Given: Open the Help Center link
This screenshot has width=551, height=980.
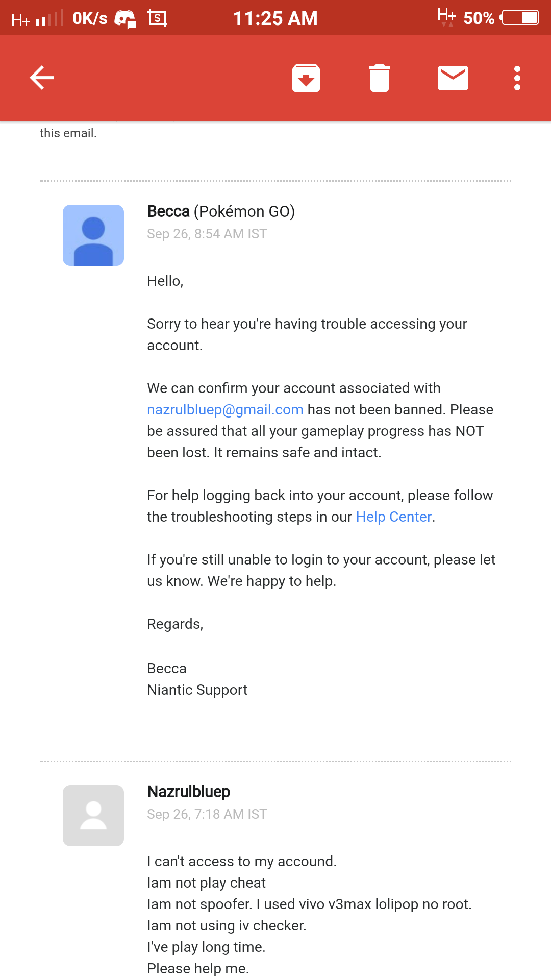Looking at the screenshot, I should pyautogui.click(x=394, y=517).
